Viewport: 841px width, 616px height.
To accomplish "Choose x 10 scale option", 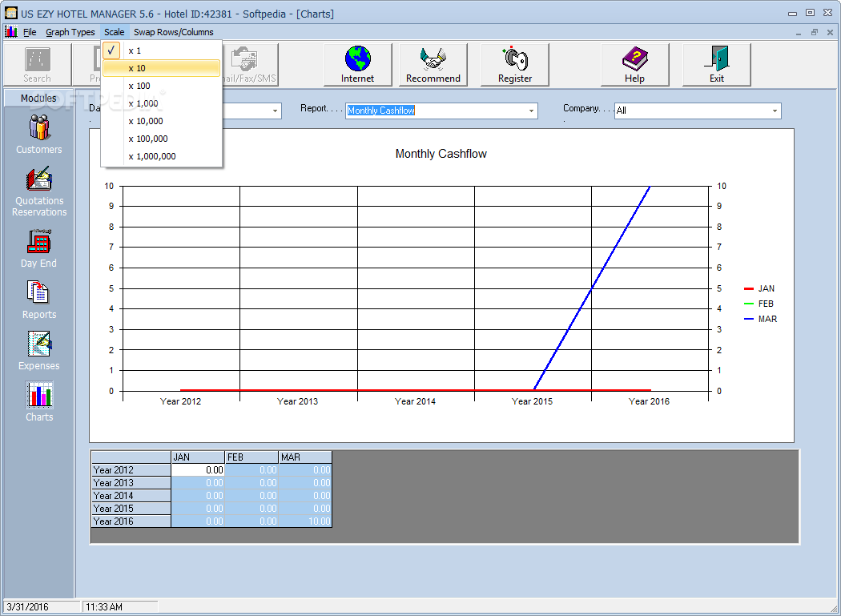I will coord(161,68).
